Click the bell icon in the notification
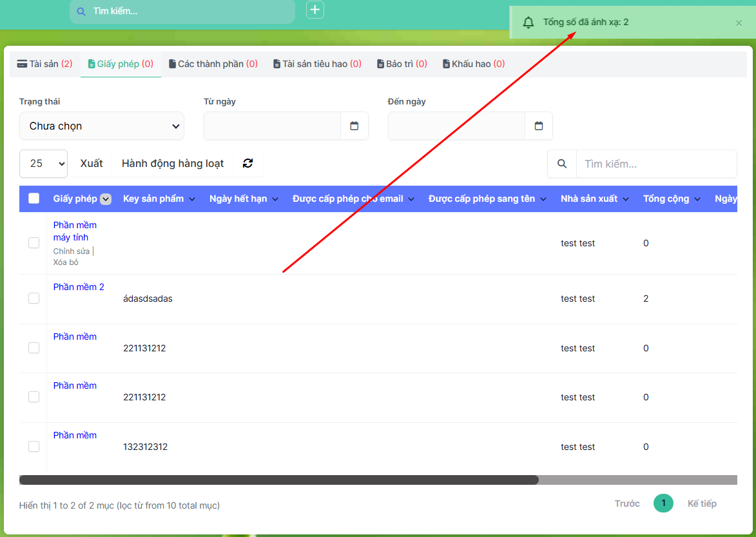The width and height of the screenshot is (756, 537). pyautogui.click(x=528, y=23)
